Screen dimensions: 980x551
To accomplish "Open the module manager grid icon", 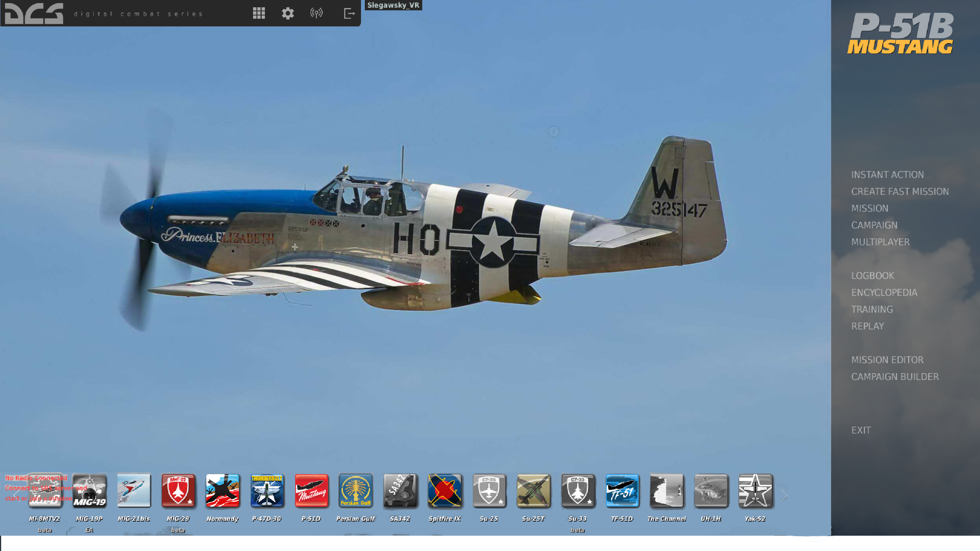I will pyautogui.click(x=259, y=13).
